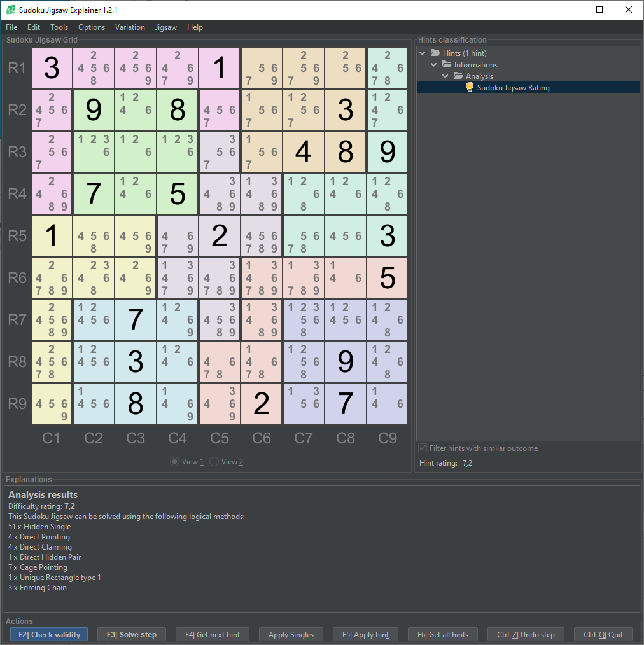Click the '1 x Direct Hidden Pair' line
The height and width of the screenshot is (645, 644).
point(45,557)
